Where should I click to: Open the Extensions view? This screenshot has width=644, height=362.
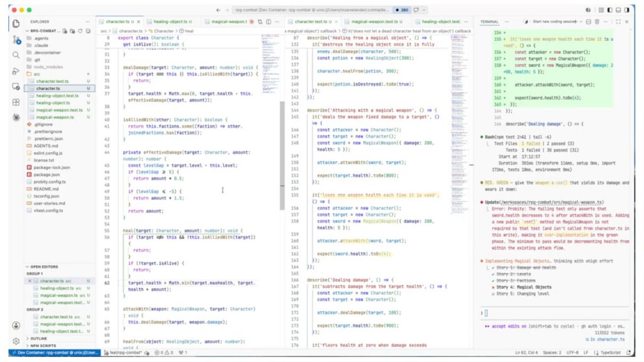click(16, 102)
